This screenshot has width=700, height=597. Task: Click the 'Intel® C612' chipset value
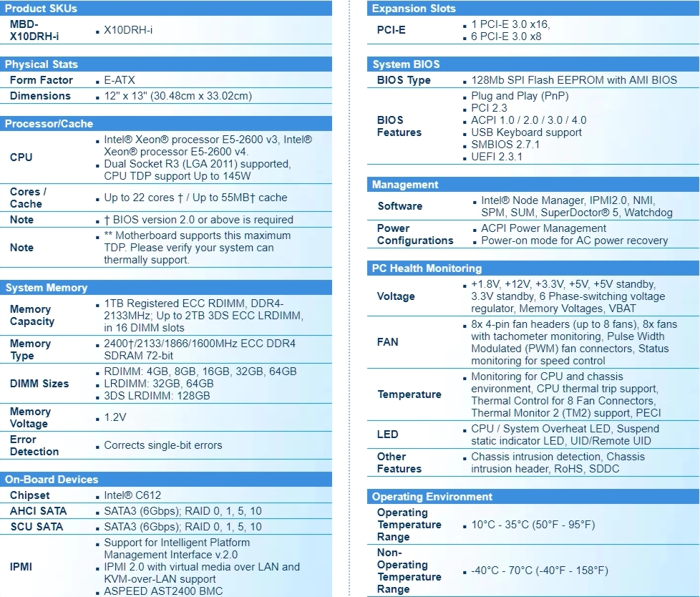coord(132,495)
